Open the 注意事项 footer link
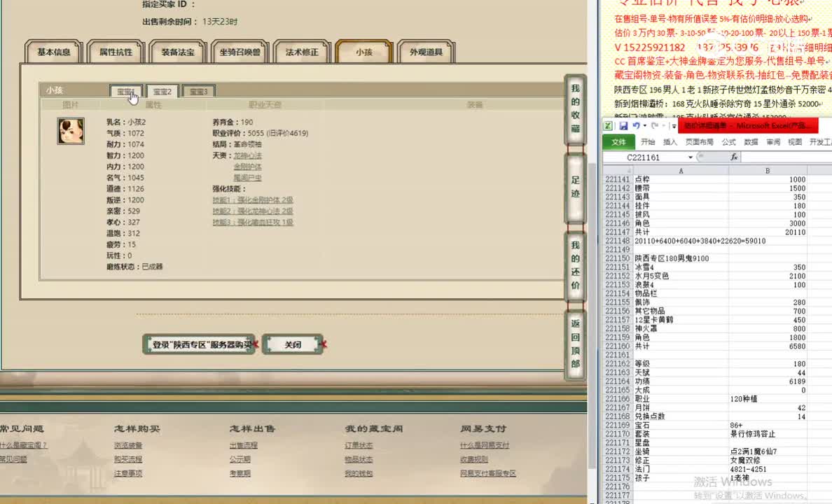Viewport: 832px width, 504px height. [128, 472]
